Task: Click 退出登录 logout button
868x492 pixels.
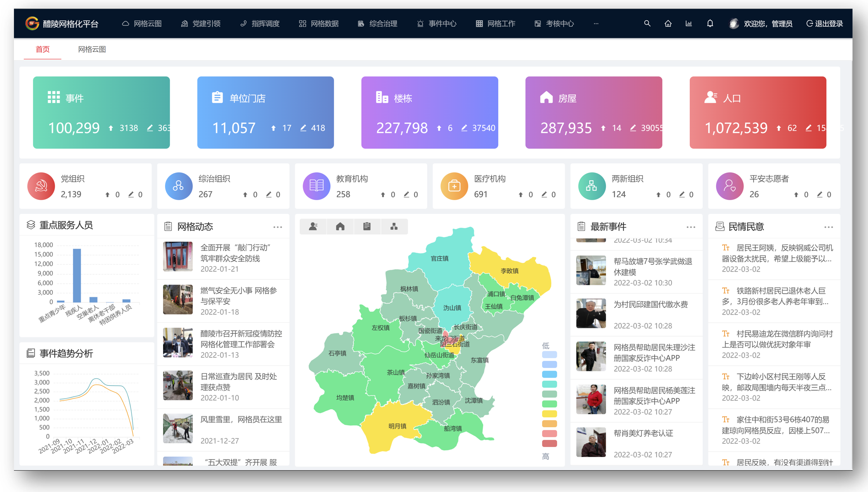Action: pos(825,24)
